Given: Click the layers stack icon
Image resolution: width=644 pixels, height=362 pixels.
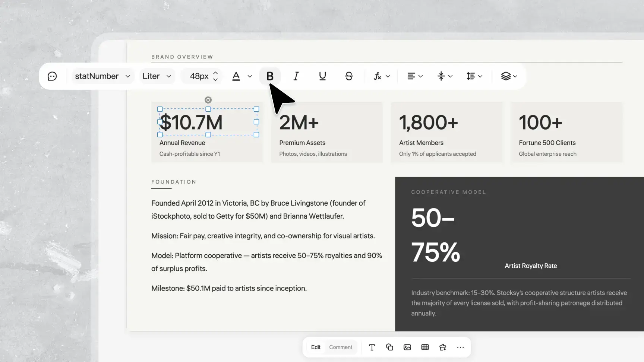Looking at the screenshot, I should (506, 76).
